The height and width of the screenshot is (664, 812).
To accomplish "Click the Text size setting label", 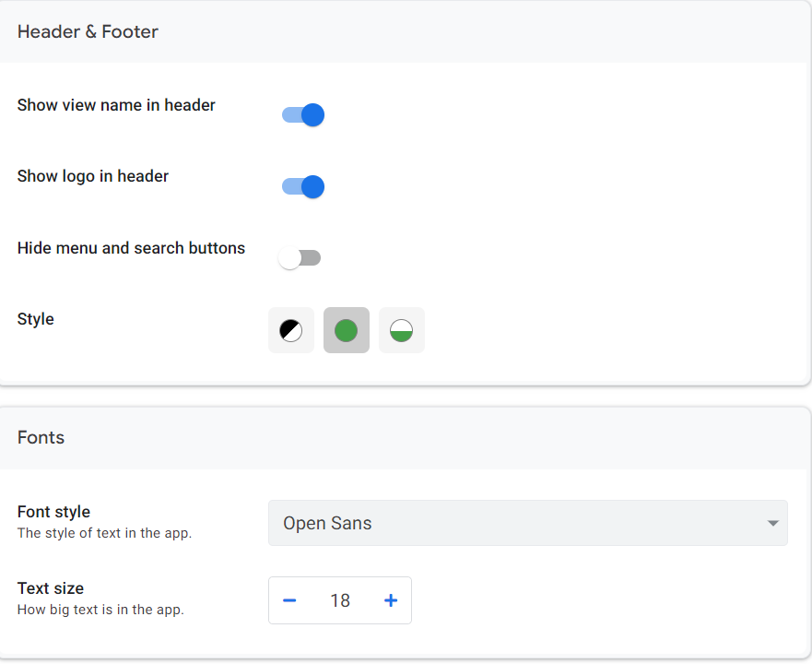I will (x=51, y=588).
